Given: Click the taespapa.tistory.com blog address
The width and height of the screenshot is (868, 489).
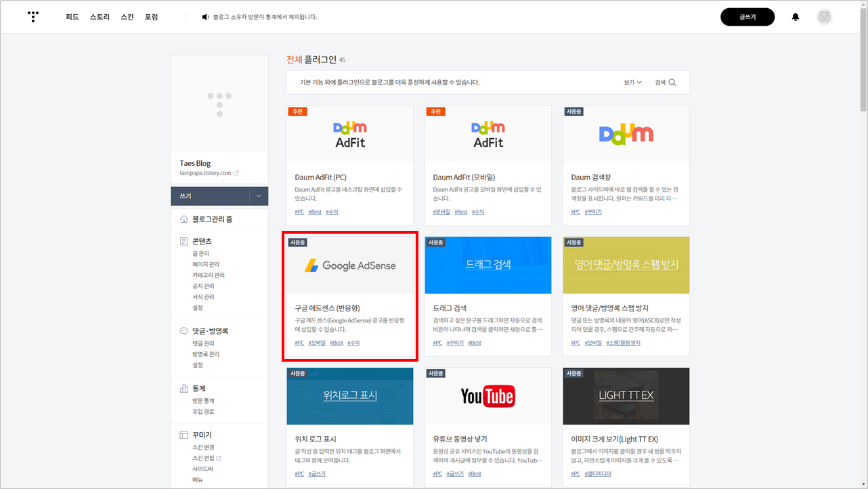Looking at the screenshot, I should click(206, 173).
